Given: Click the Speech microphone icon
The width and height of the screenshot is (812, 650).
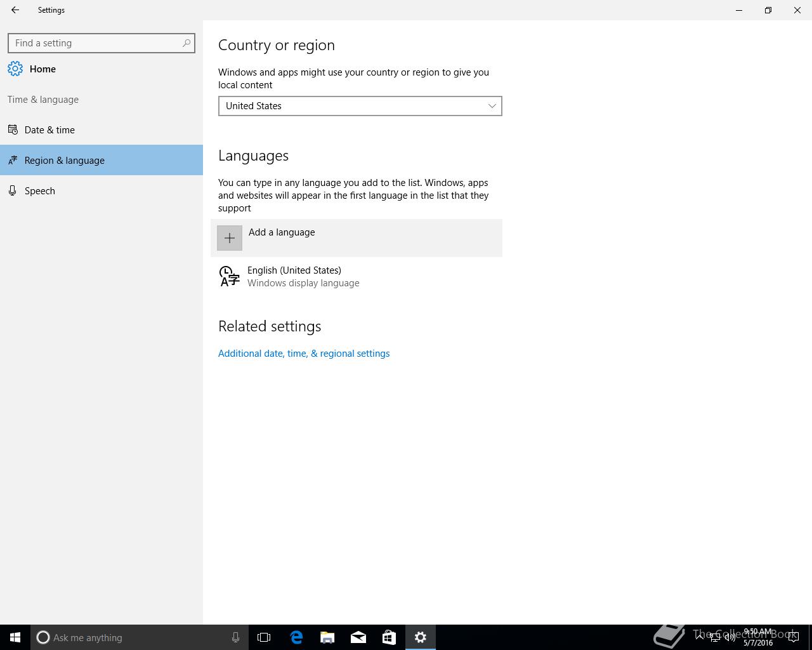Looking at the screenshot, I should [x=12, y=190].
